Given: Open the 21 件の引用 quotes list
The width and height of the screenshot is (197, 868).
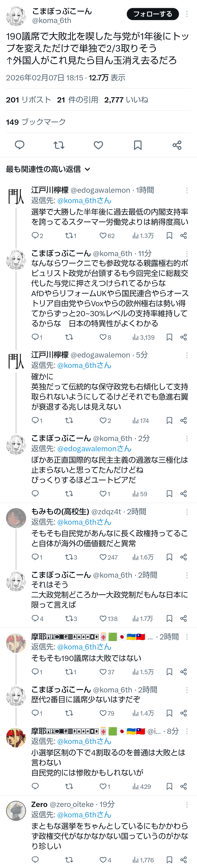Looking at the screenshot, I should [x=77, y=100].
